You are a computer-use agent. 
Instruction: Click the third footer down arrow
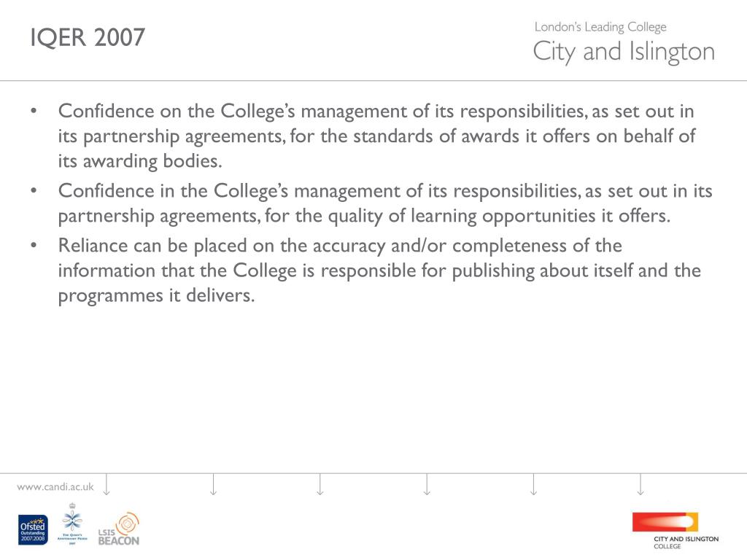[x=320, y=485]
